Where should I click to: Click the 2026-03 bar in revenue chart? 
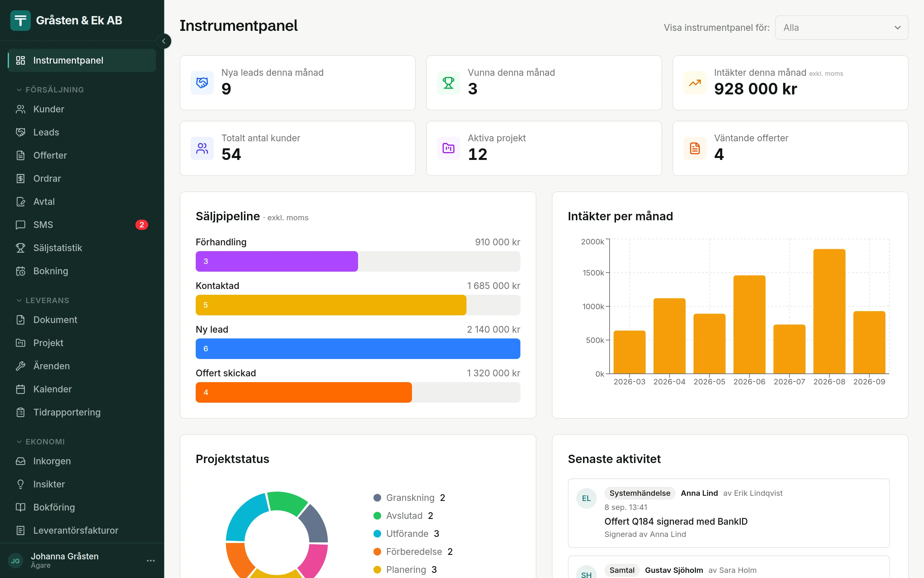pos(629,352)
